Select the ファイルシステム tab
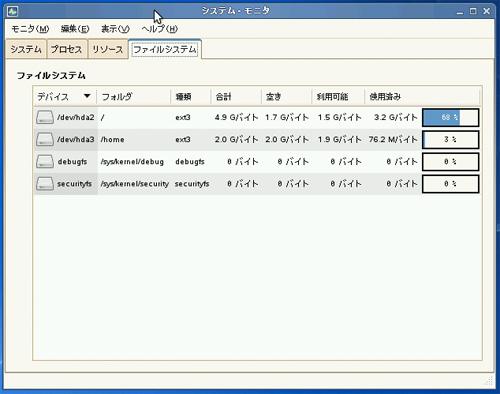500x394 pixels. click(x=165, y=49)
